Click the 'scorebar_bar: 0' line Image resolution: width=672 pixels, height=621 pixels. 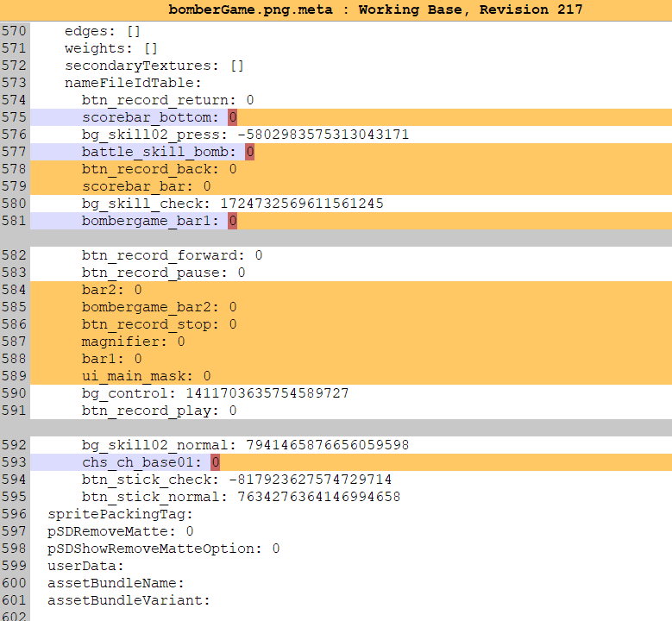click(146, 186)
